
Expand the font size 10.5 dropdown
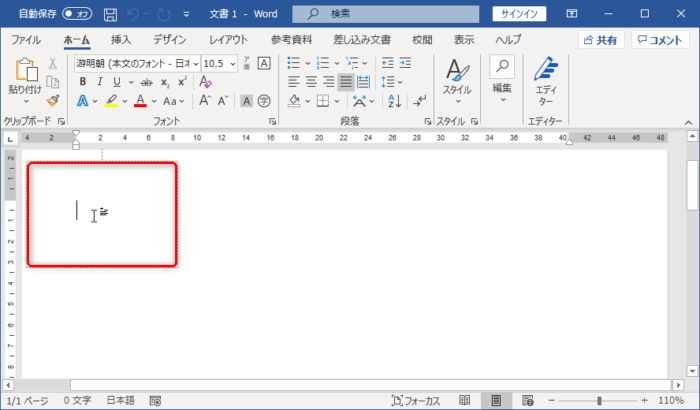(233, 63)
